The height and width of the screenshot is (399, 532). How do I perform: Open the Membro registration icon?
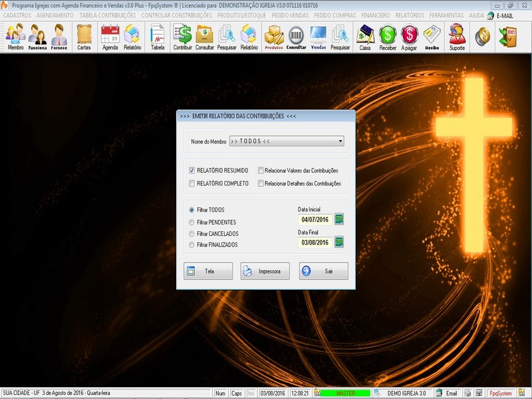click(x=15, y=37)
